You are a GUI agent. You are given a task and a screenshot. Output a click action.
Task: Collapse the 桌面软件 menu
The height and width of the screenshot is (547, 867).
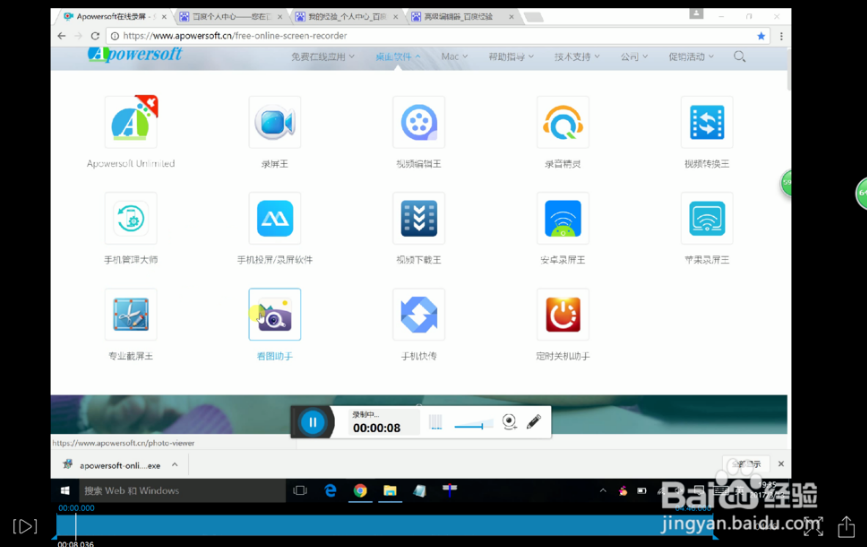[x=398, y=56]
